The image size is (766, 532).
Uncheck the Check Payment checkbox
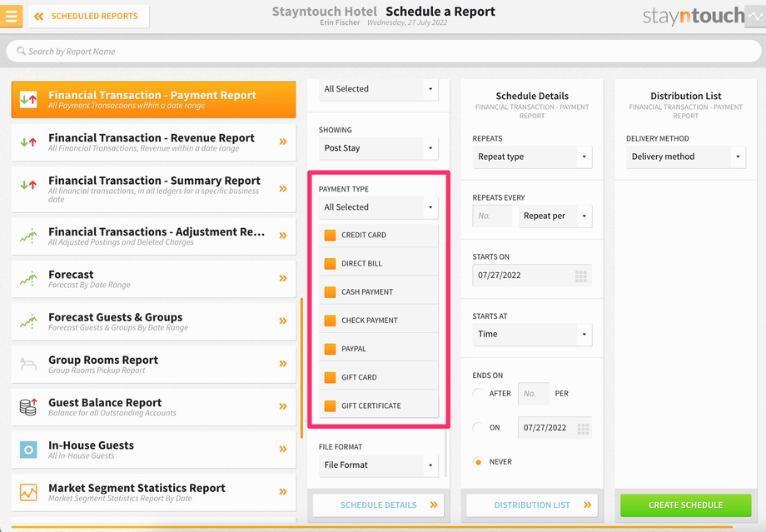pos(331,321)
